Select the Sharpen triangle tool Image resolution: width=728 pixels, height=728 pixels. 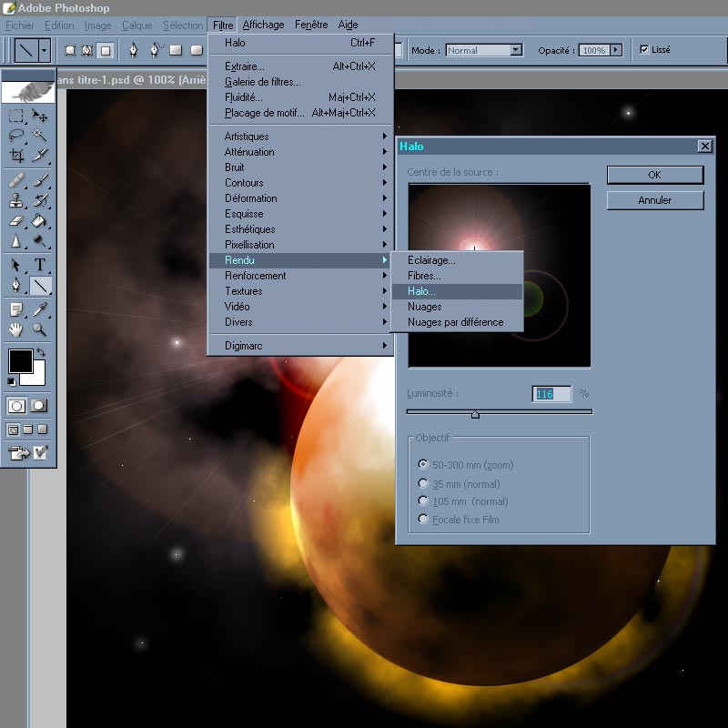point(16,241)
